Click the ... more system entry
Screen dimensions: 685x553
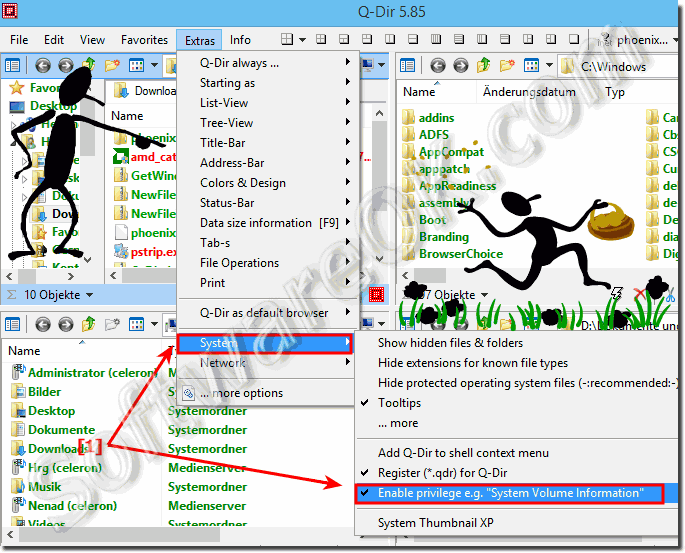point(516,423)
